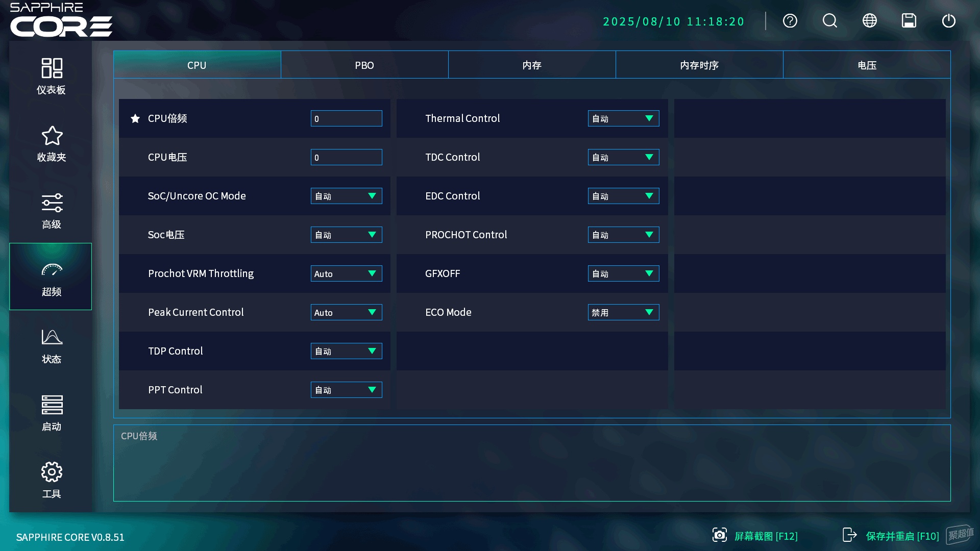Click the CPU倍频 value input field
The image size is (980, 551).
pyautogui.click(x=347, y=118)
